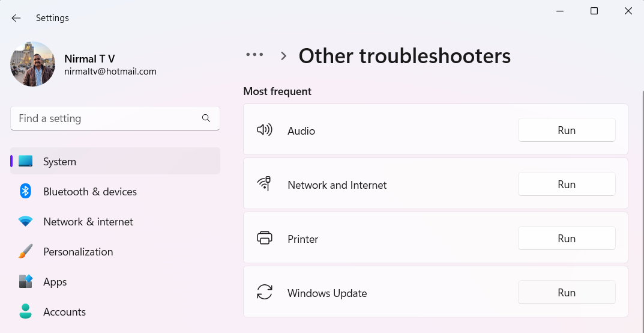Viewport: 644px width, 333px height.
Task: Click the search magnifier icon
Action: point(206,118)
